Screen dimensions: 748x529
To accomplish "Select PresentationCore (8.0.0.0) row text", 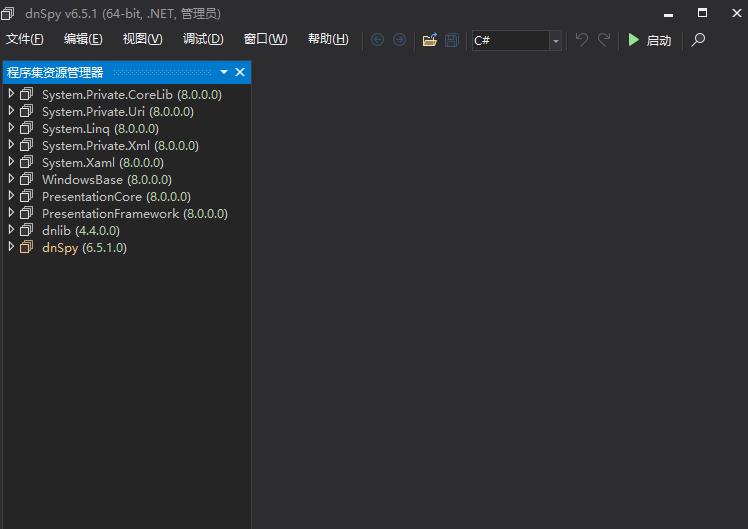I will 116,197.
